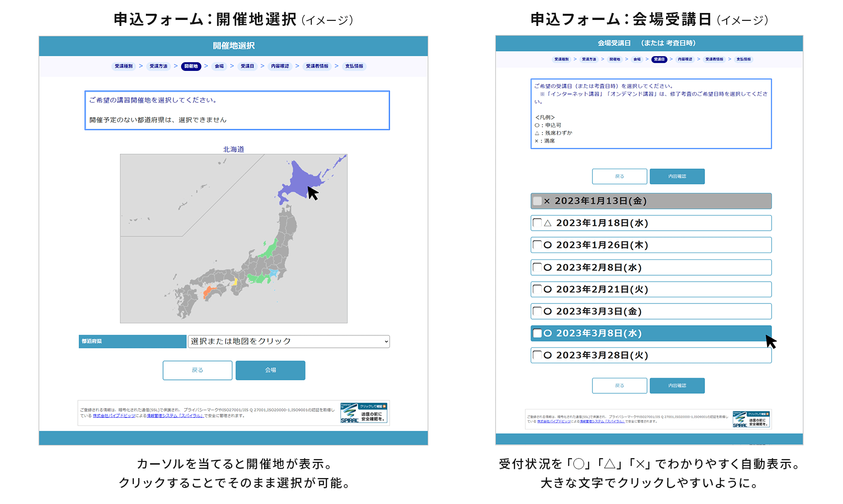
Task: Click 受講種別 step in left breadcrumb
Action: coord(124,66)
